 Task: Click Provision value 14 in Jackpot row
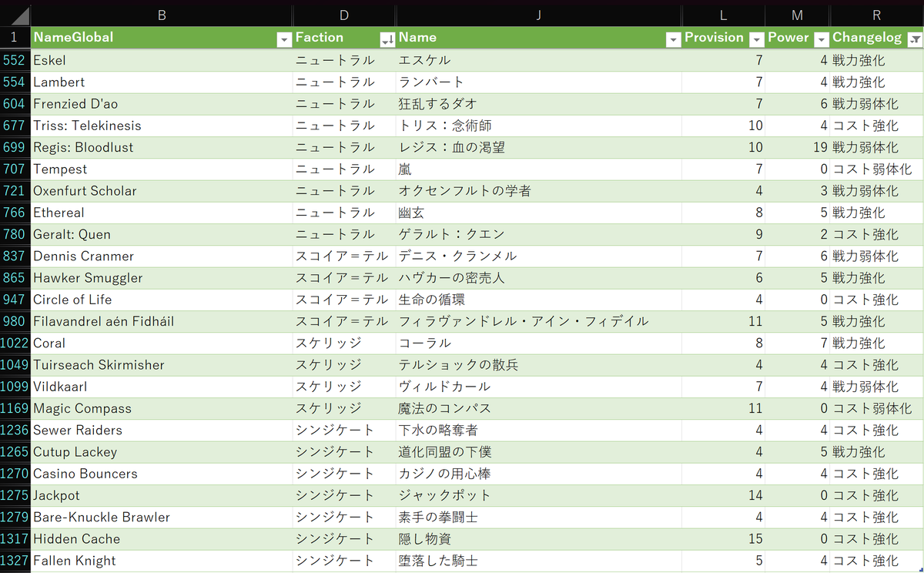tap(724, 495)
